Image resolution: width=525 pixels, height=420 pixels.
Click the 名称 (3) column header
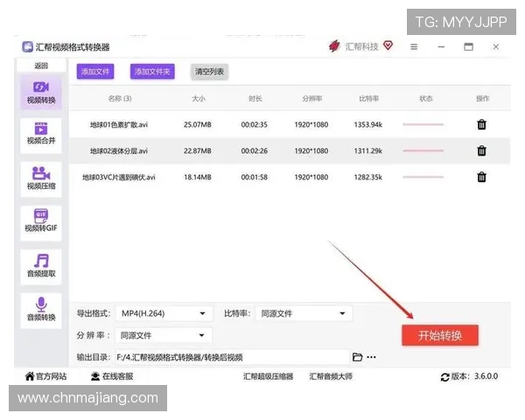[x=120, y=99]
